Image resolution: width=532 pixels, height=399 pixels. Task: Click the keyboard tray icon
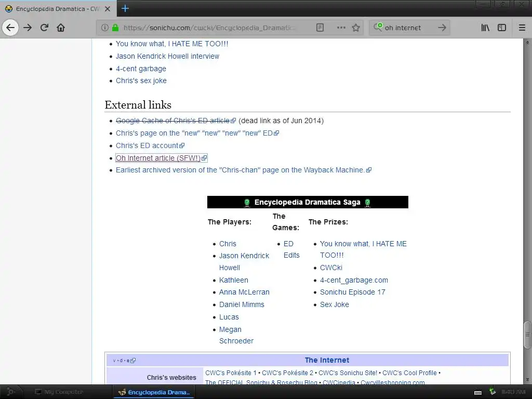(x=478, y=393)
